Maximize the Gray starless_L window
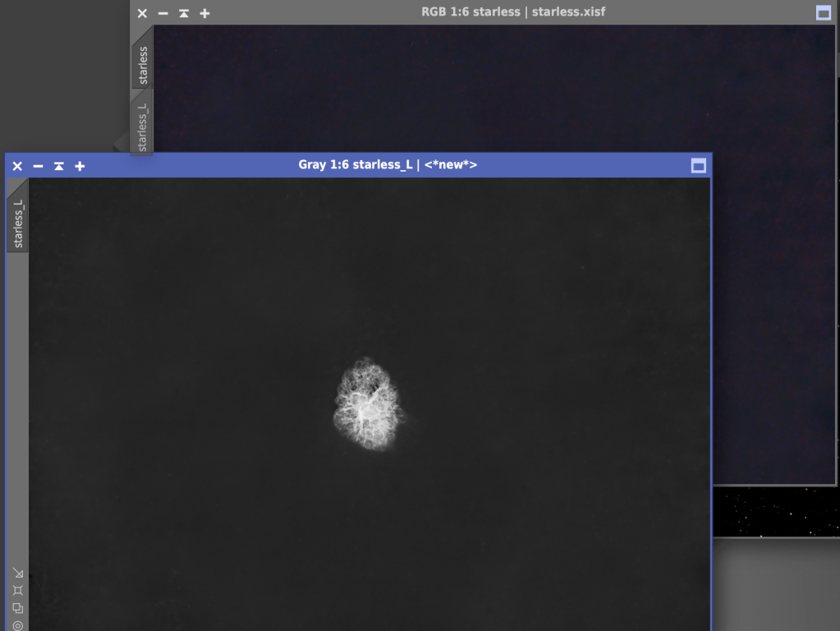Image resolution: width=840 pixels, height=631 pixels. [698, 166]
